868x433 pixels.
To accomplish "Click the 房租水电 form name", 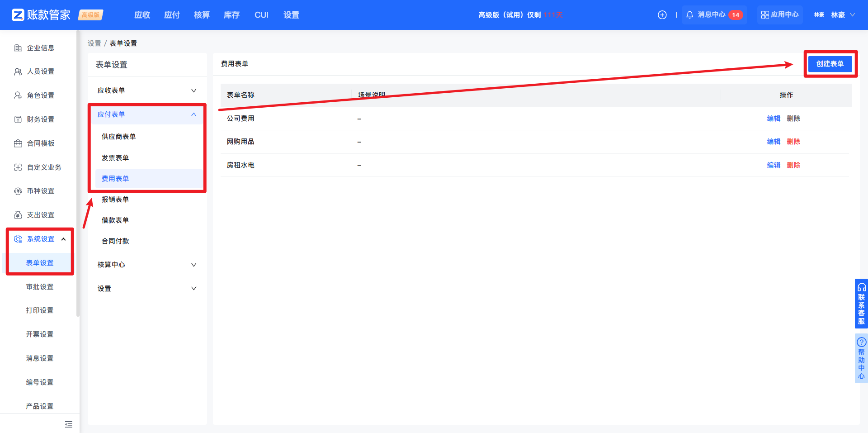I will click(241, 165).
